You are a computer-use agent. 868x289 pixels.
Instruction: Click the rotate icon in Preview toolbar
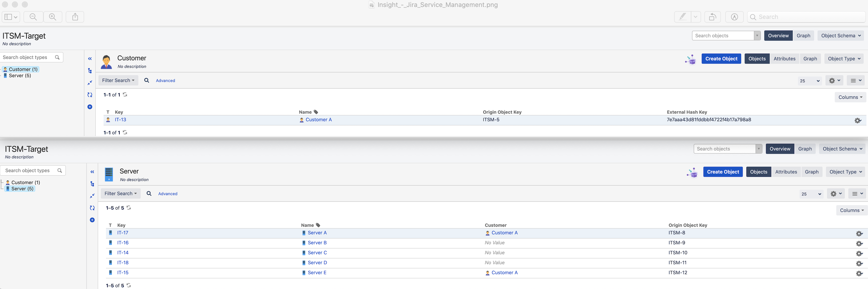(x=712, y=17)
